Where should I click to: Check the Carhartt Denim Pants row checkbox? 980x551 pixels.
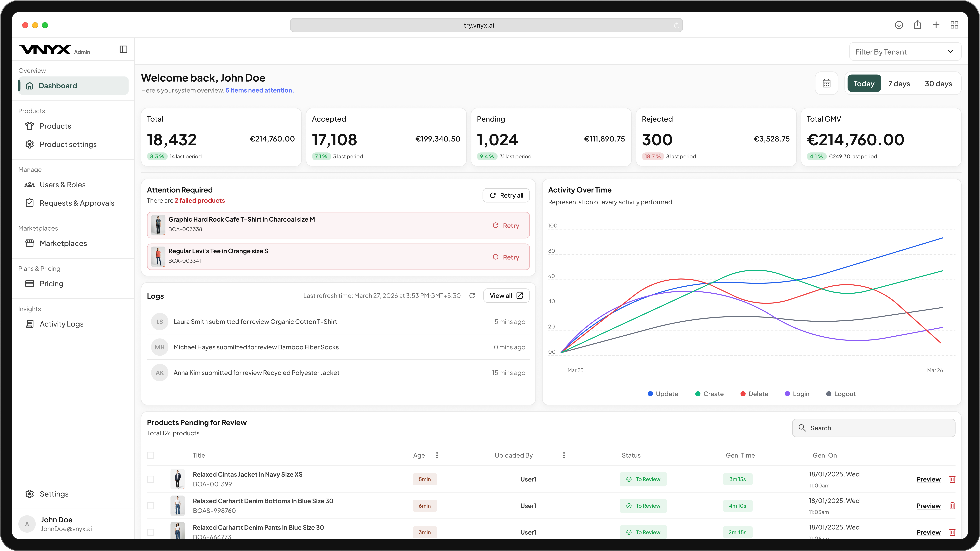[x=151, y=532]
